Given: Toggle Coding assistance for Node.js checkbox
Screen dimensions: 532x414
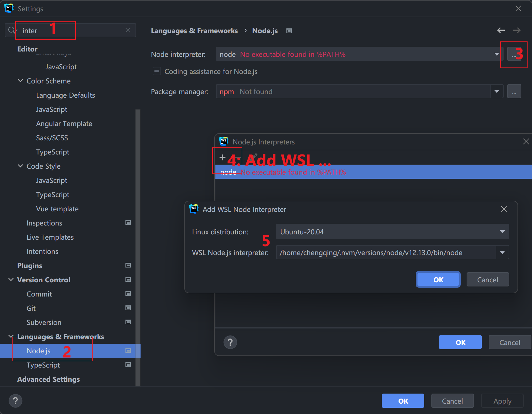Looking at the screenshot, I should point(157,71).
